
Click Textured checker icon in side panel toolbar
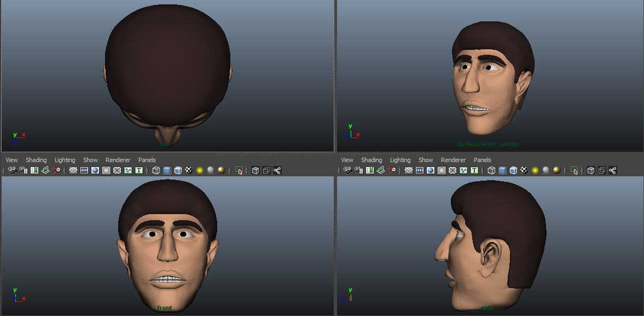524,170
